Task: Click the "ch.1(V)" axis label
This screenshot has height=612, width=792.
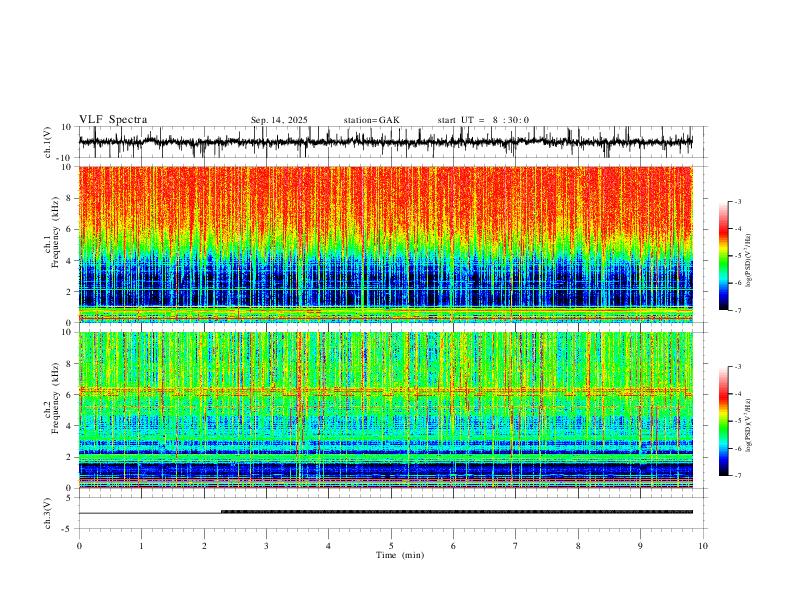Action: pos(48,142)
